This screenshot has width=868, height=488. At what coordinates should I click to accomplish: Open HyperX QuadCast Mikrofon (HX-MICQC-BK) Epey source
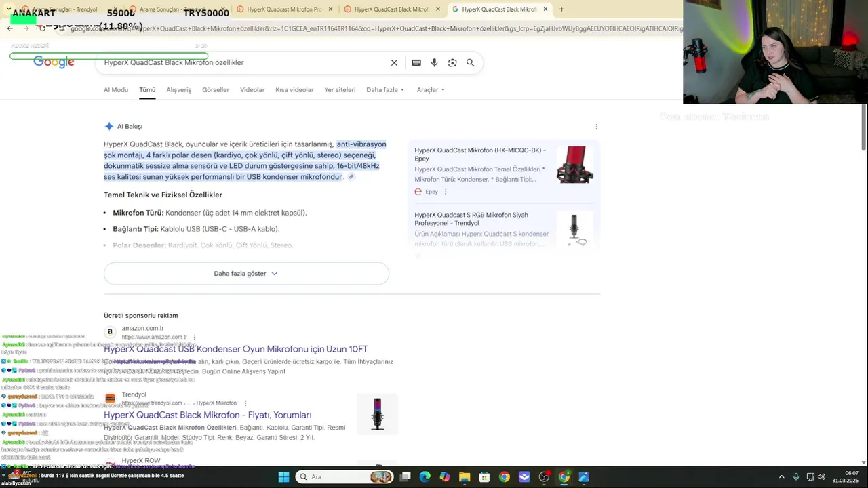(480, 155)
